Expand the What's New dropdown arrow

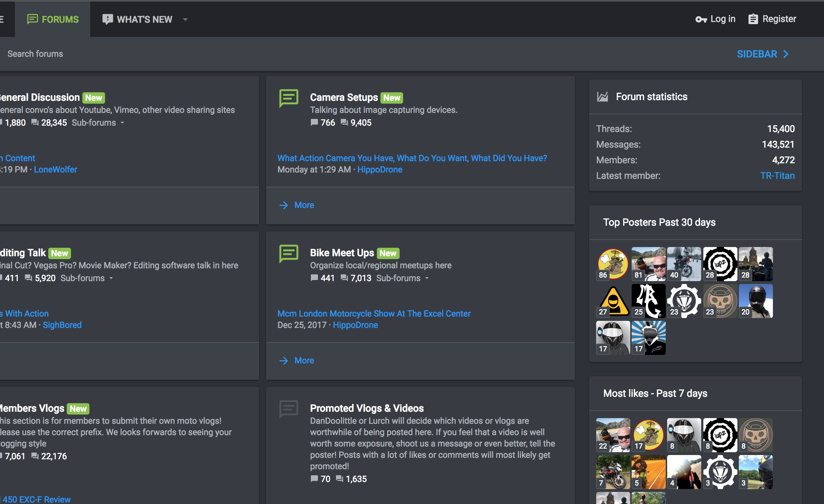coord(185,20)
